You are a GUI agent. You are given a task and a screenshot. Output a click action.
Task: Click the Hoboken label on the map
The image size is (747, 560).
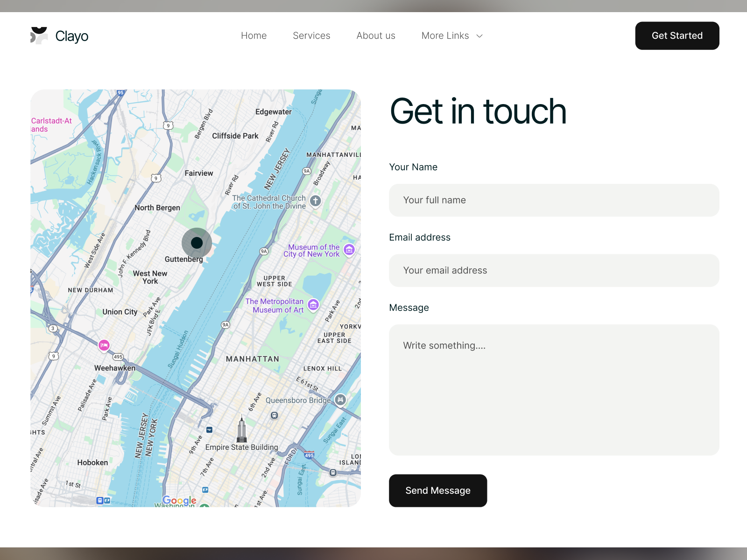click(x=92, y=462)
